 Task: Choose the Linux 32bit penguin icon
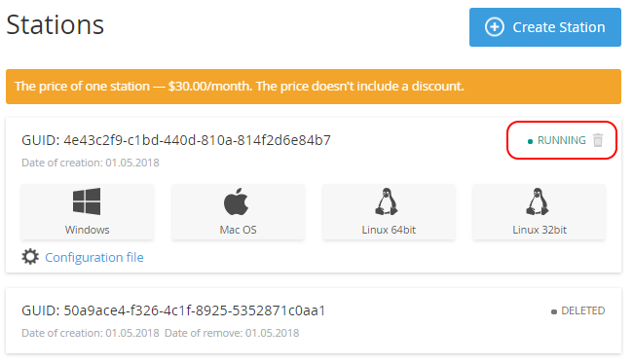point(537,200)
